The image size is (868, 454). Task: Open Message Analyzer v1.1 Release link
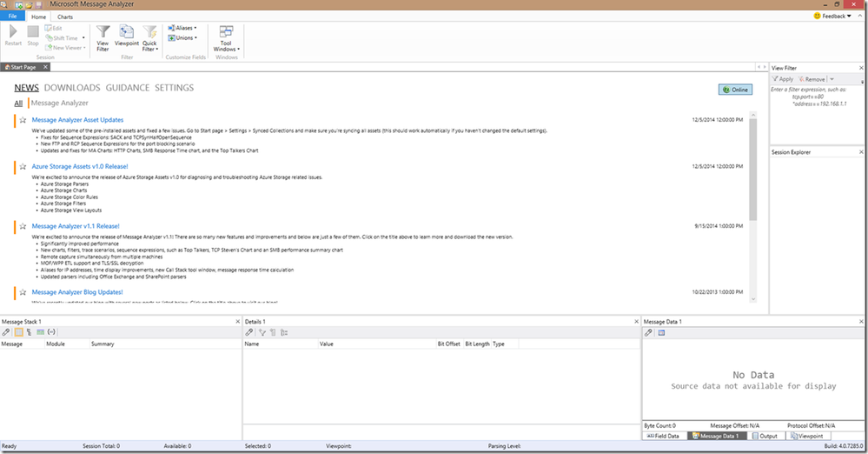pos(76,226)
